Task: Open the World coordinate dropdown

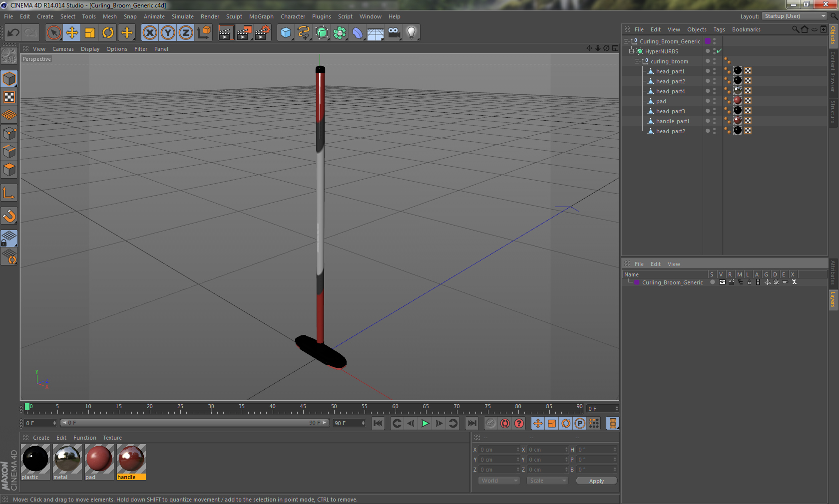Action: pos(498,481)
